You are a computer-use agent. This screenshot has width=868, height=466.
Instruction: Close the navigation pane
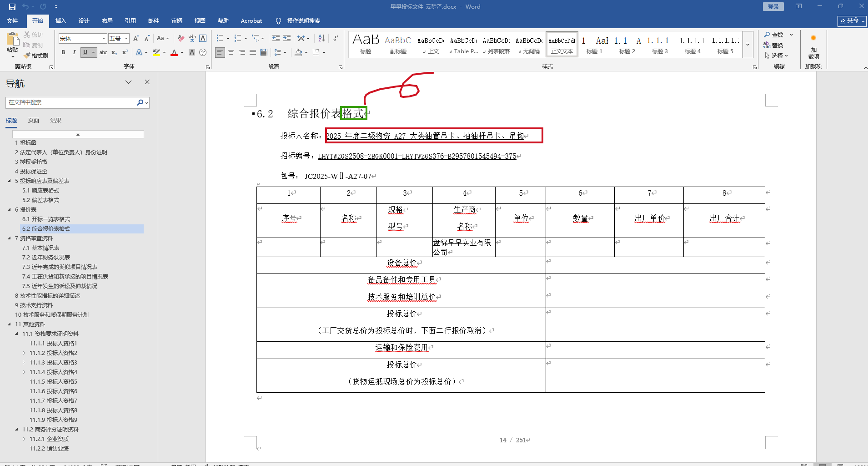[147, 82]
